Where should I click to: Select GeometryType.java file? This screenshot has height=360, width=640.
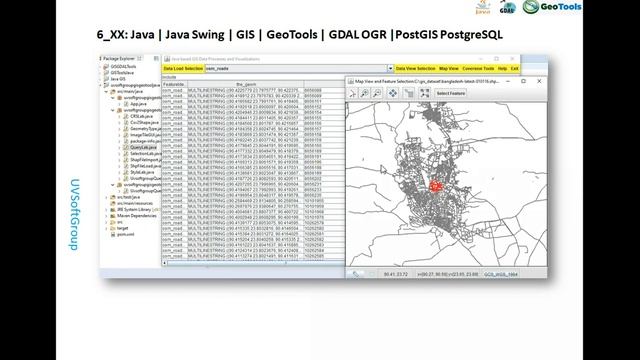click(x=145, y=129)
